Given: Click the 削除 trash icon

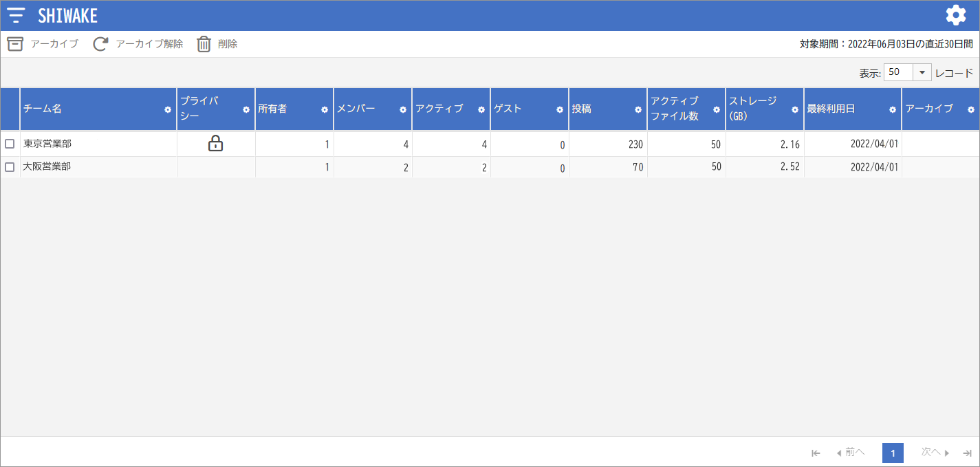Looking at the screenshot, I should (x=204, y=43).
